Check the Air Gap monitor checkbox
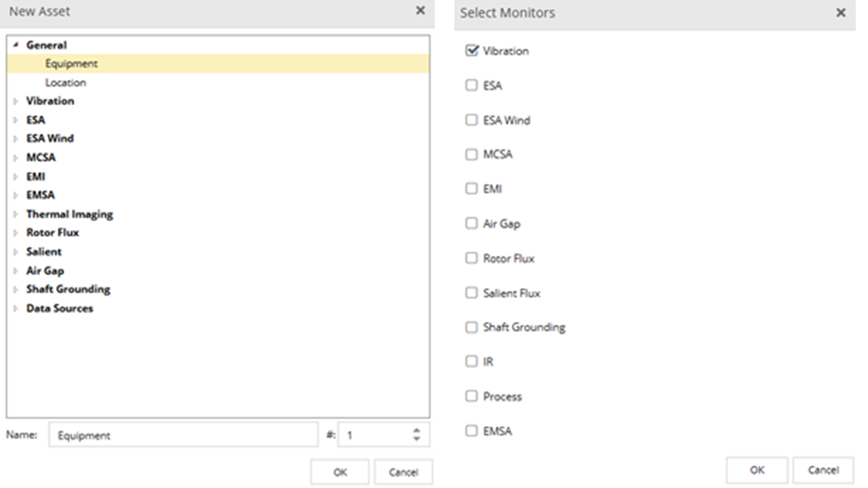 click(471, 223)
